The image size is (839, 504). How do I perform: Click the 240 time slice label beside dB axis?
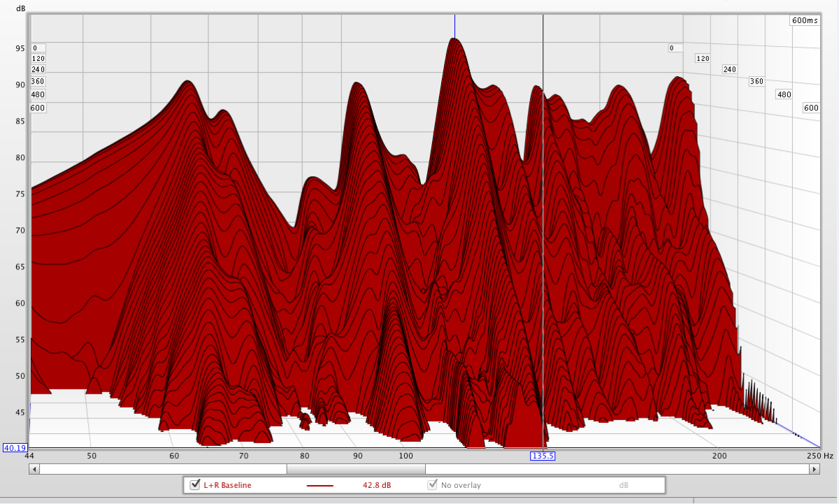tap(38, 70)
